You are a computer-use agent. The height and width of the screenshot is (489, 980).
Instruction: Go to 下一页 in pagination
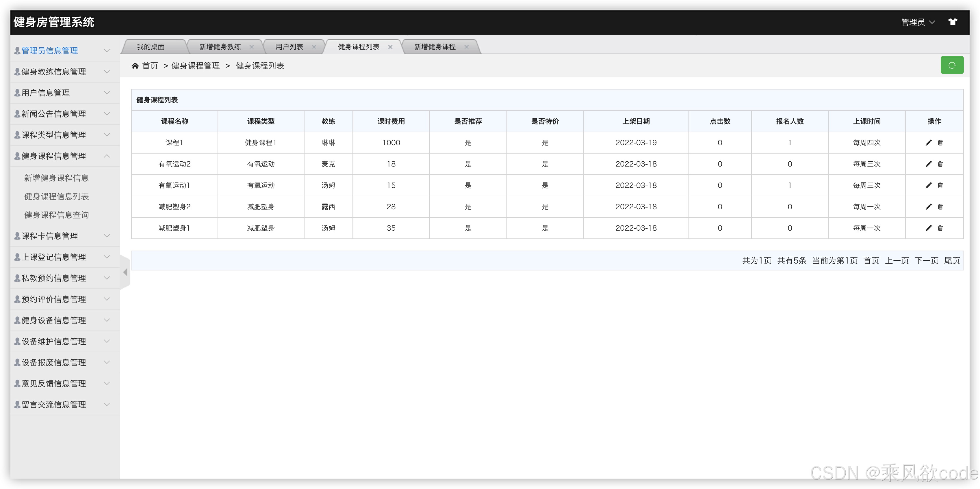tap(926, 260)
